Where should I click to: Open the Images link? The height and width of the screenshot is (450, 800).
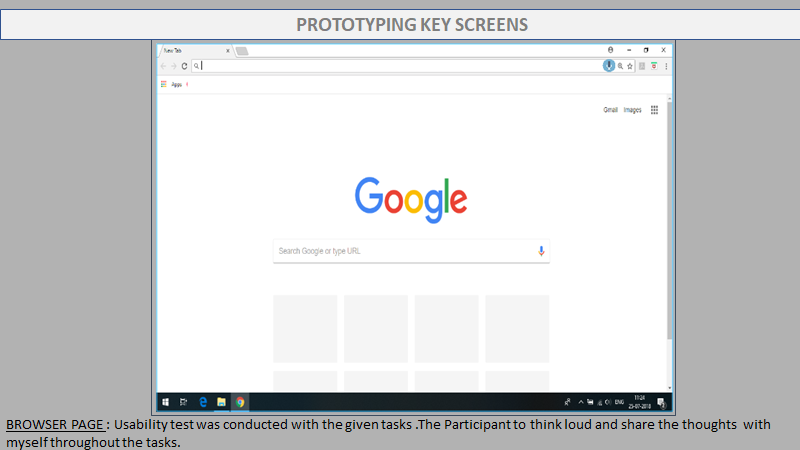(632, 110)
